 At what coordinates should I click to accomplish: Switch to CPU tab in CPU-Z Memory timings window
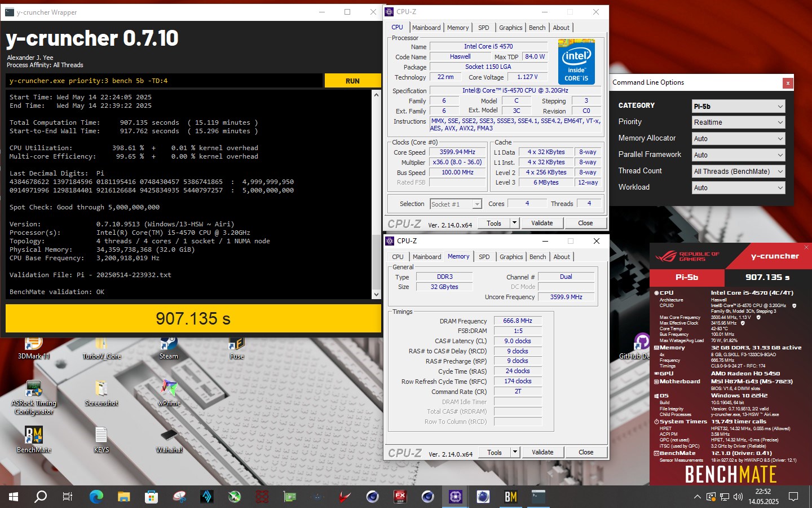[398, 257]
